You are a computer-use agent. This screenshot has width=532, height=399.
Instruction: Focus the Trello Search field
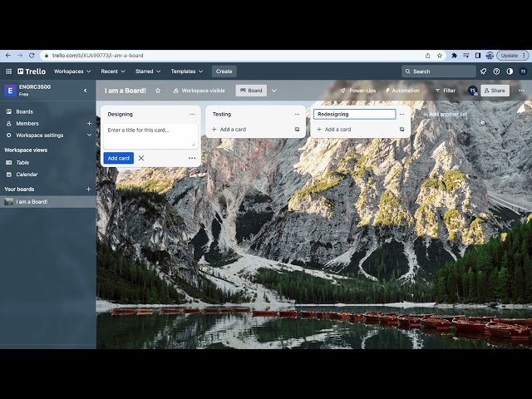tap(439, 71)
